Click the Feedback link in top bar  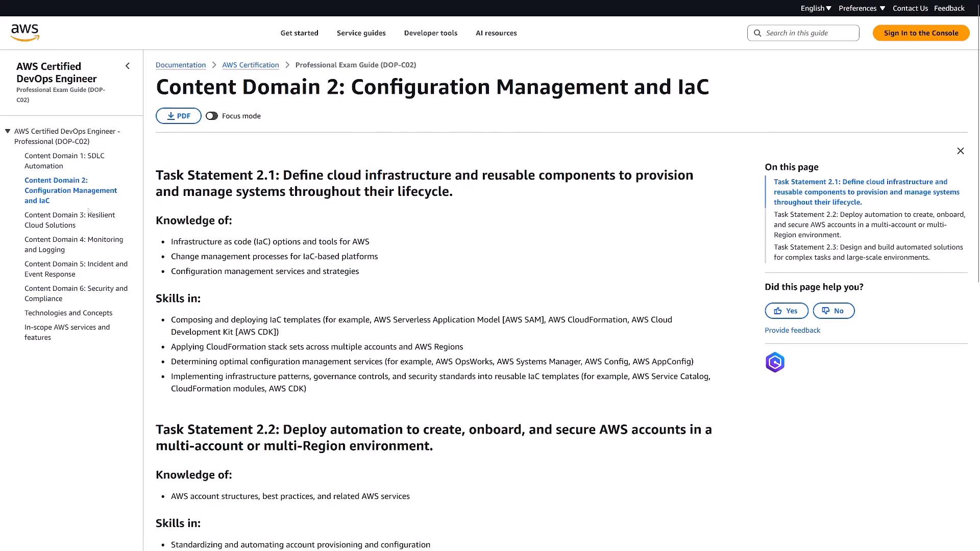949,8
